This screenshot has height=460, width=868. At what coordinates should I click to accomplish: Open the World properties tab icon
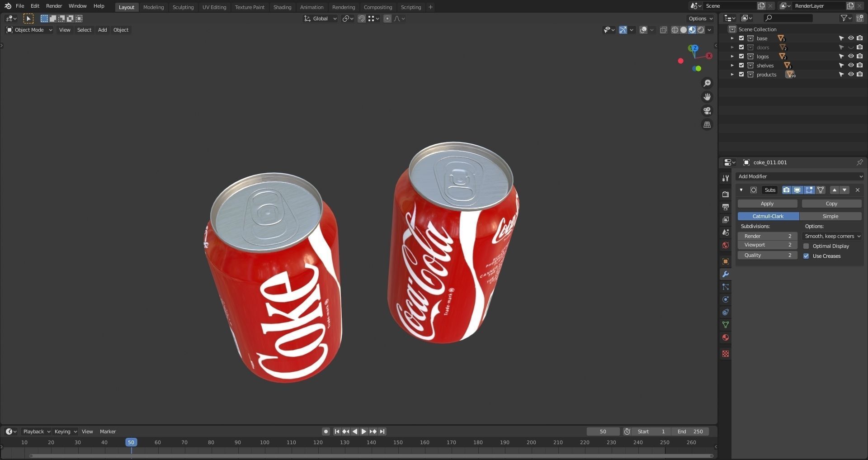(726, 245)
